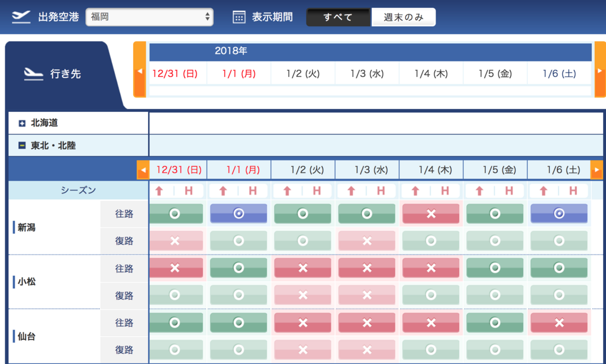Click the 新潟 destination label
The image size is (606, 364).
point(26,227)
